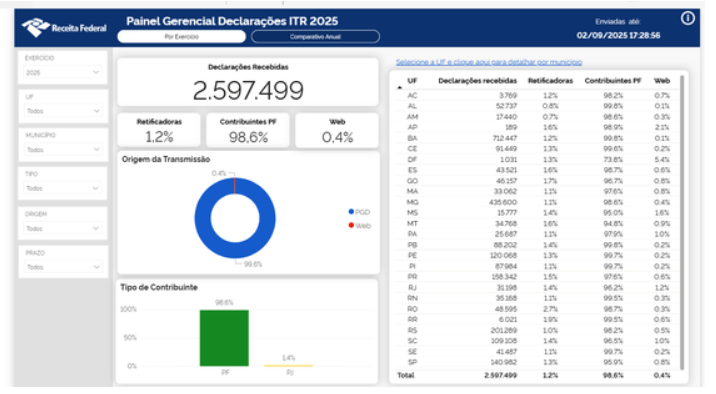Switch to Comparativo Anual view
This screenshot has height=394, width=716.
[315, 37]
